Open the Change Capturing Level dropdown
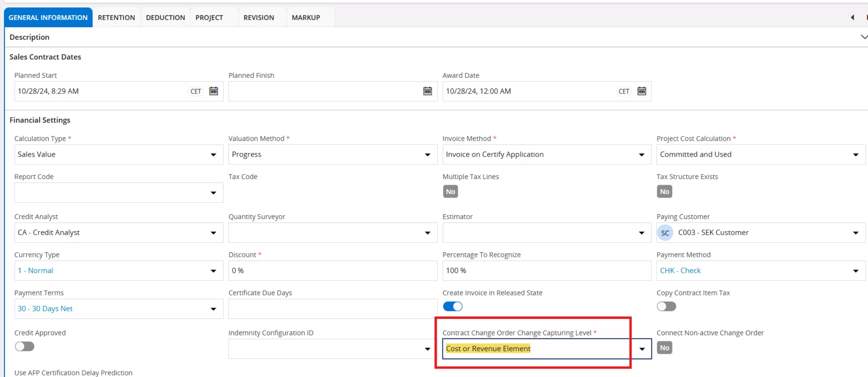The image size is (868, 377). pos(642,349)
